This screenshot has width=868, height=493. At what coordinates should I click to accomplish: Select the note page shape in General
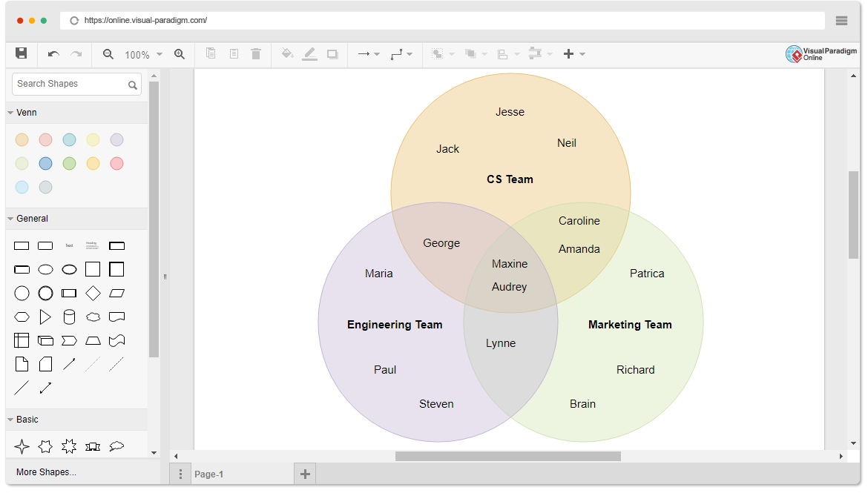coord(22,364)
